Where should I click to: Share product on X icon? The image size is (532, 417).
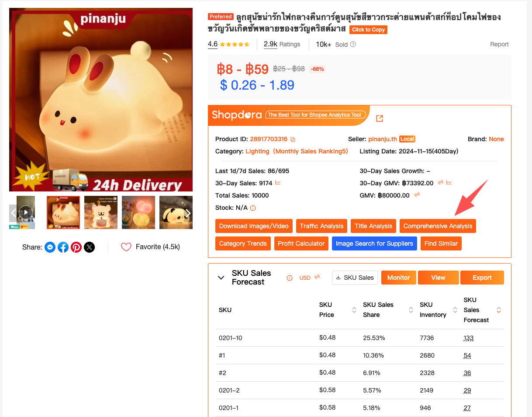click(x=90, y=247)
